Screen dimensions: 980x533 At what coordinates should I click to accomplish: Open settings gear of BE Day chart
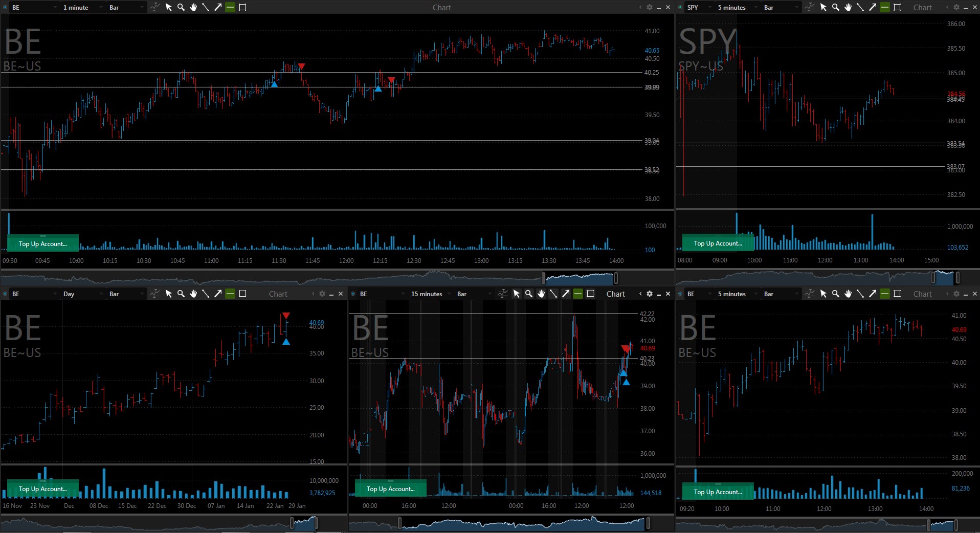click(322, 294)
